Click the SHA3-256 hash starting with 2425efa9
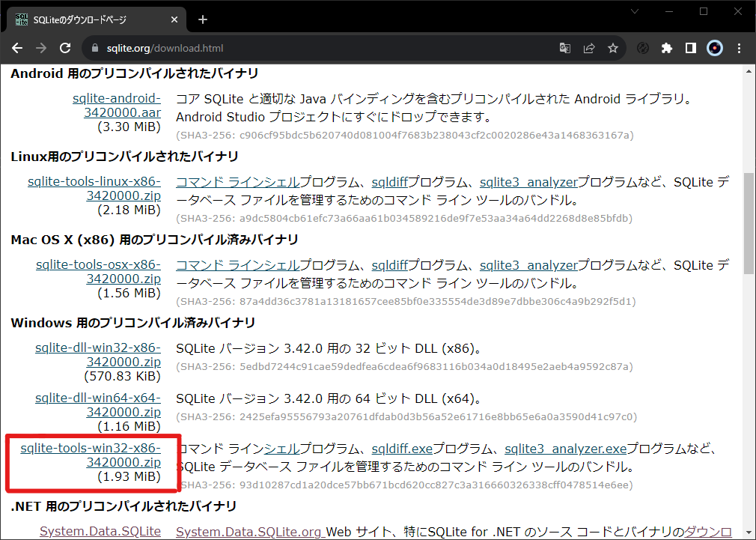 pos(406,417)
